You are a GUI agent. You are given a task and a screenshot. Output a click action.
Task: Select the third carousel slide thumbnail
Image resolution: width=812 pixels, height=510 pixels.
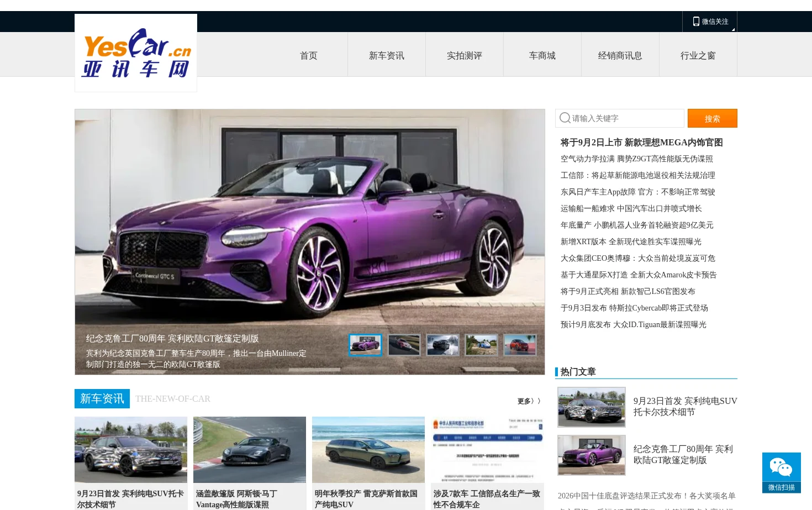(442, 345)
